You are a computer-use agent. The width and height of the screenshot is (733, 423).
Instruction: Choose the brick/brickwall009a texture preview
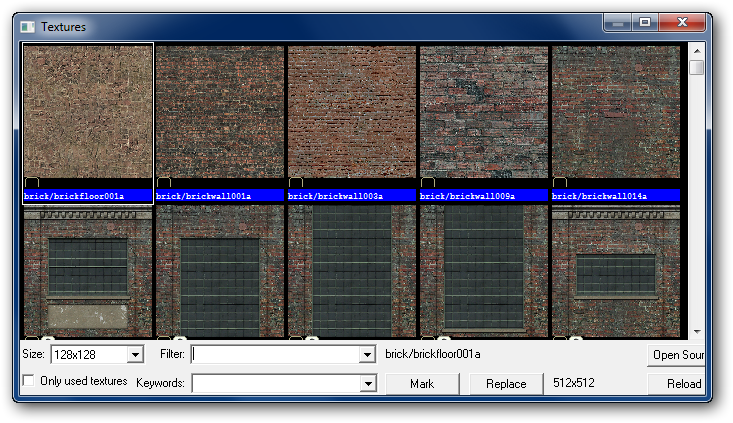(x=484, y=112)
